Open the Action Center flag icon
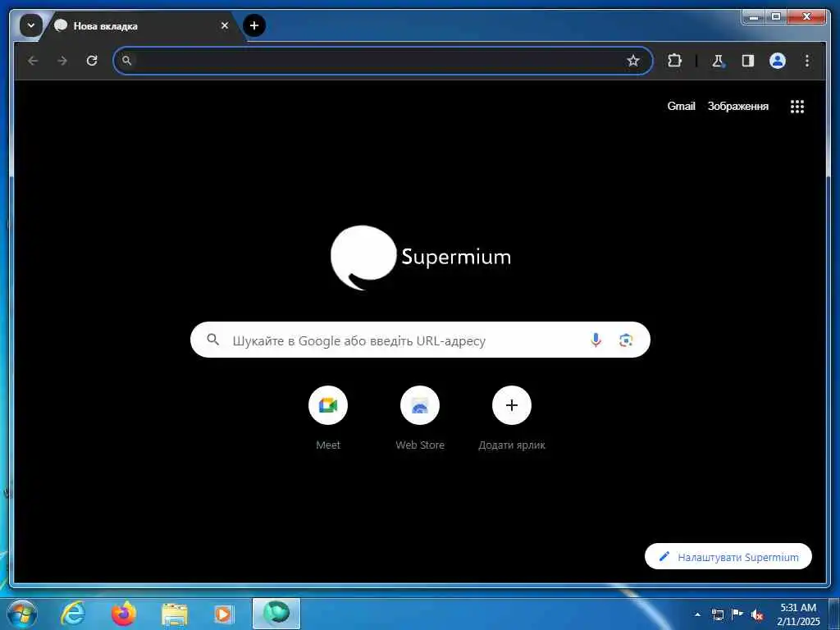 tap(737, 614)
